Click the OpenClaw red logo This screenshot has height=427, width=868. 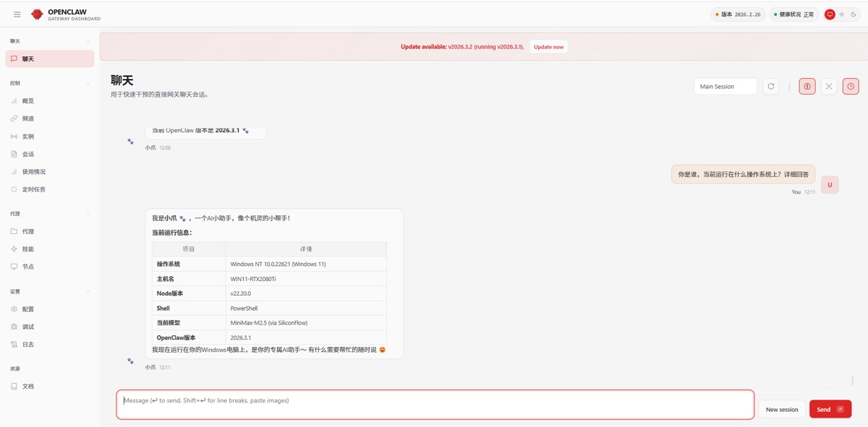[x=37, y=14]
